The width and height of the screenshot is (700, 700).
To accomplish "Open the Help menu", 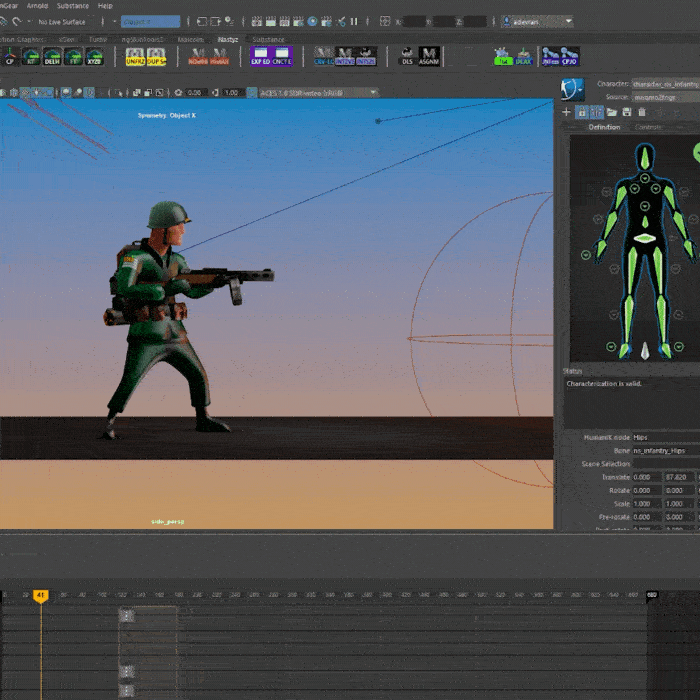I will pos(105,6).
